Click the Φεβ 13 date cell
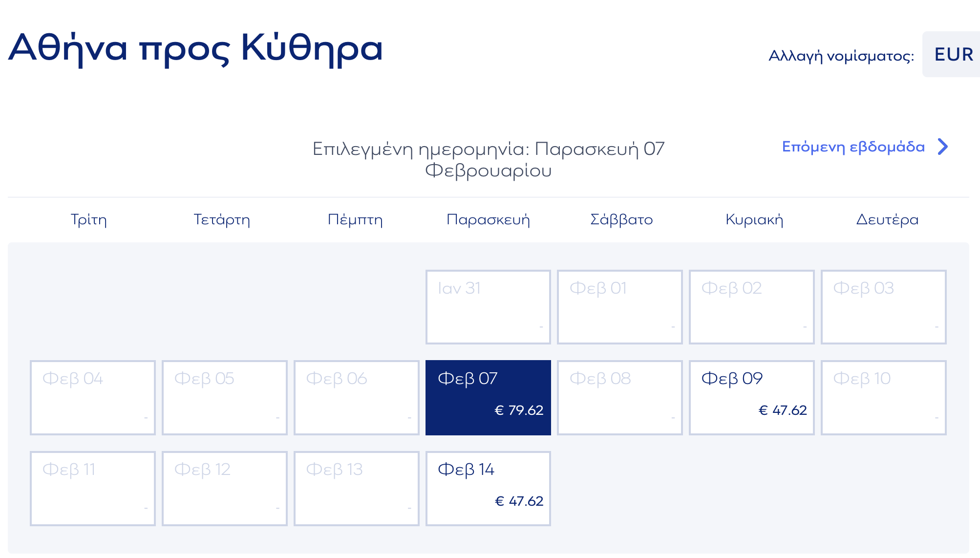This screenshot has height=558, width=980. pyautogui.click(x=357, y=488)
